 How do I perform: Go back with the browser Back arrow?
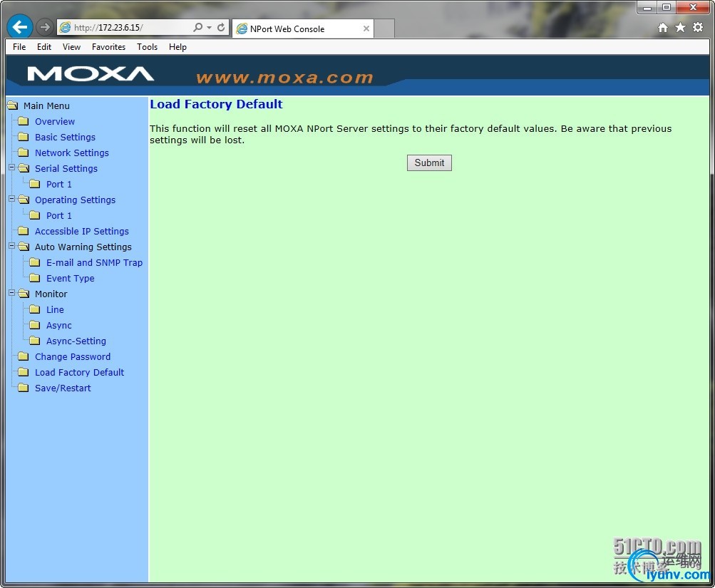[x=20, y=27]
